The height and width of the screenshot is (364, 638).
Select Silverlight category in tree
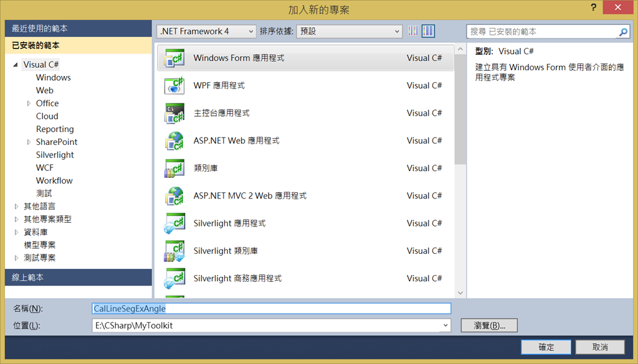coord(55,155)
